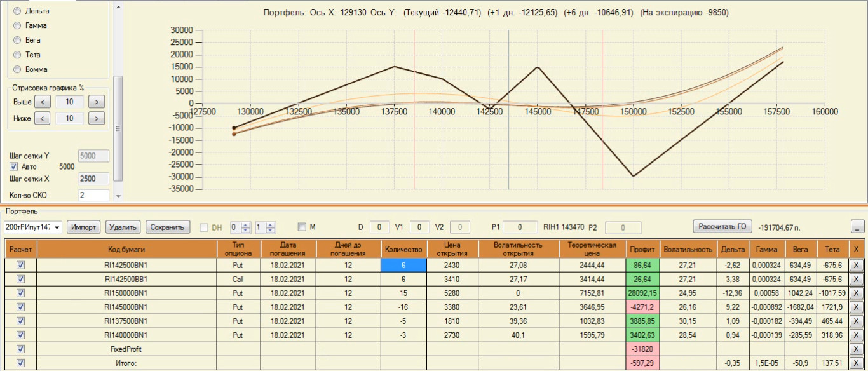Edit the P1 value field

tap(519, 227)
